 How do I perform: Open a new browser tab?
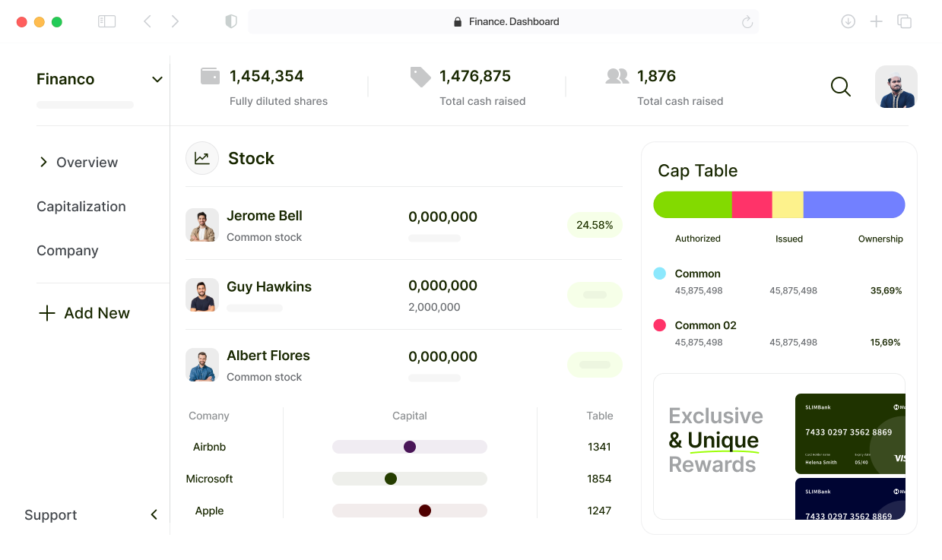(876, 22)
